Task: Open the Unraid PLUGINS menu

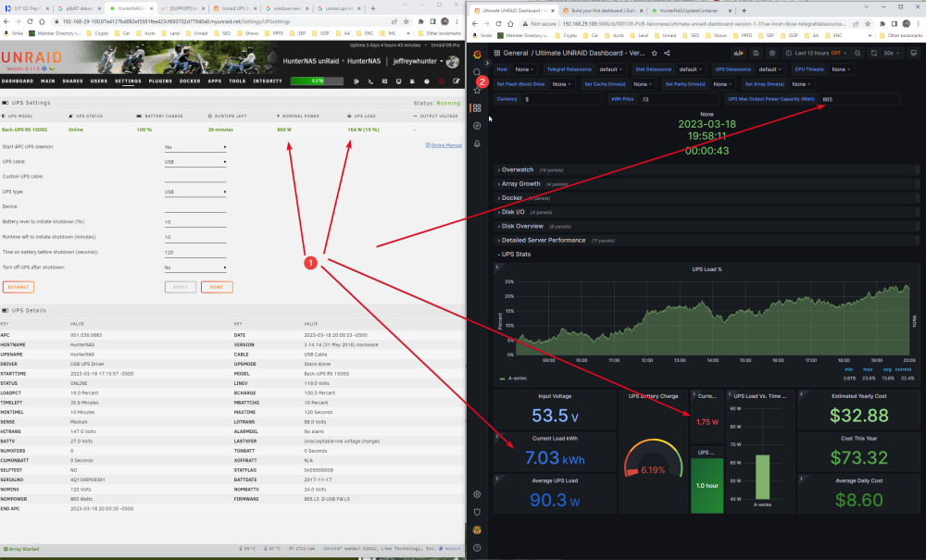Action: (160, 81)
